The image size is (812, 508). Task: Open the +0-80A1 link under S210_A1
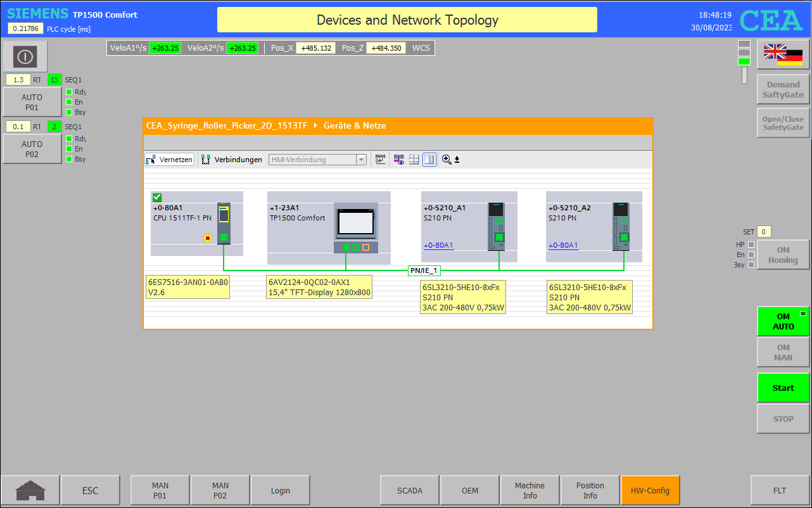point(438,245)
